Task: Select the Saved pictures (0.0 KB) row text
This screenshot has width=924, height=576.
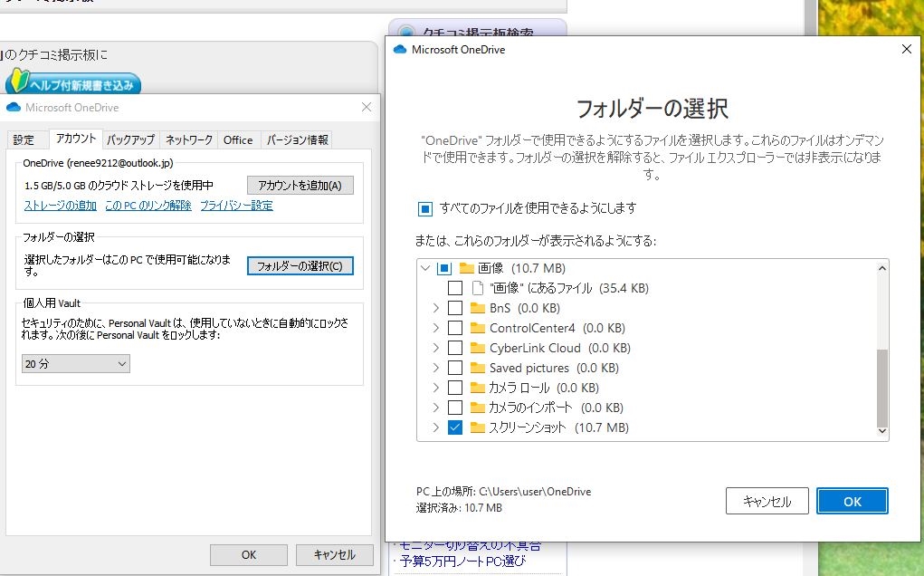Action: (x=554, y=368)
